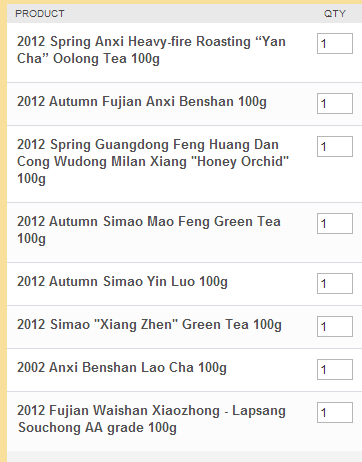Select quantity field for Honey Orchid Dan Cong

pyautogui.click(x=335, y=146)
